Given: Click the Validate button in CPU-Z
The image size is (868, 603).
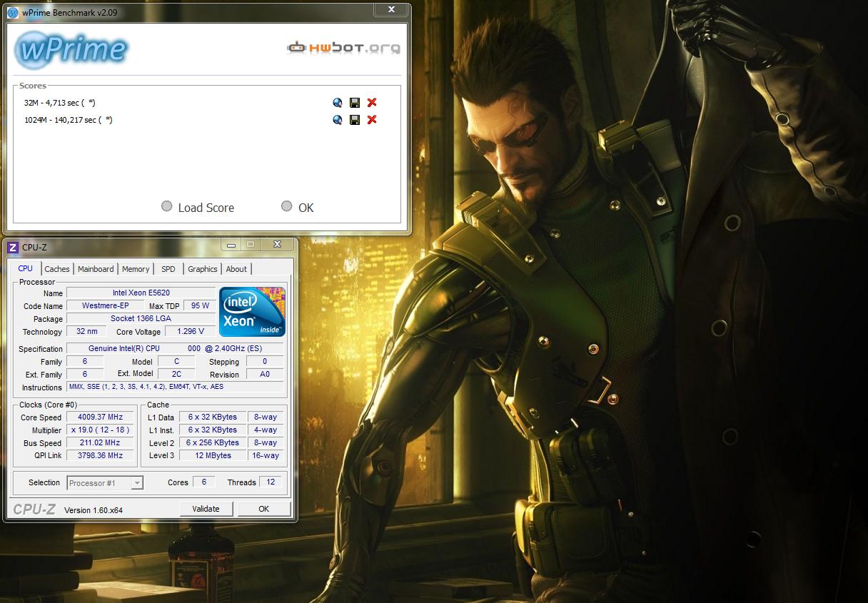Looking at the screenshot, I should pyautogui.click(x=206, y=509).
